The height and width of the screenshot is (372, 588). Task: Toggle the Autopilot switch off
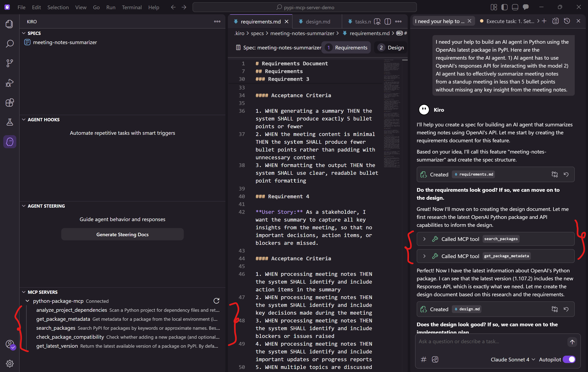click(x=569, y=359)
